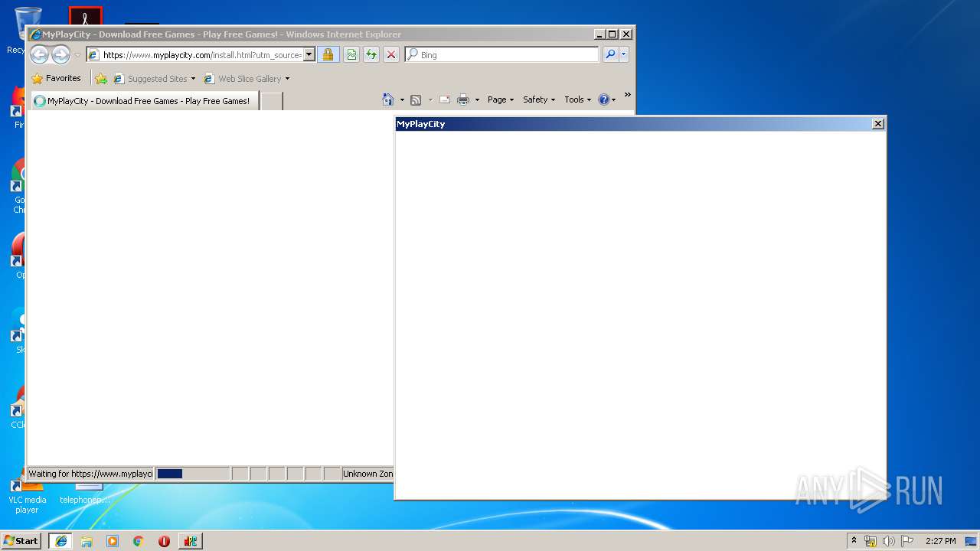
Task: Close the MyPlayCity popup window
Action: tap(878, 123)
